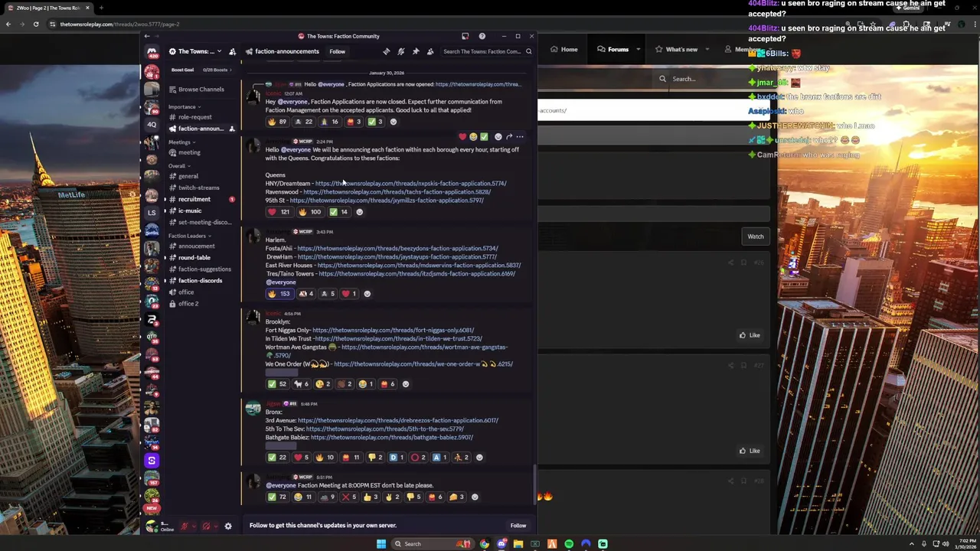Open the Threads icon in channel header
980x551 pixels.
(386, 51)
